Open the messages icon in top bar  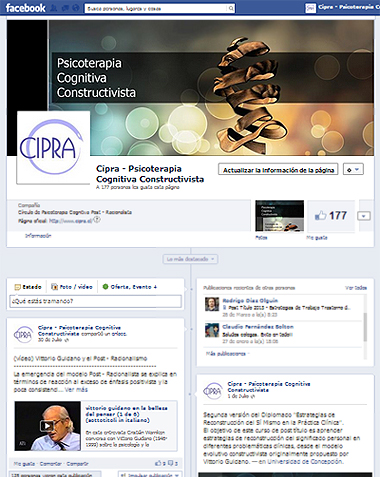pyautogui.click(x=65, y=8)
